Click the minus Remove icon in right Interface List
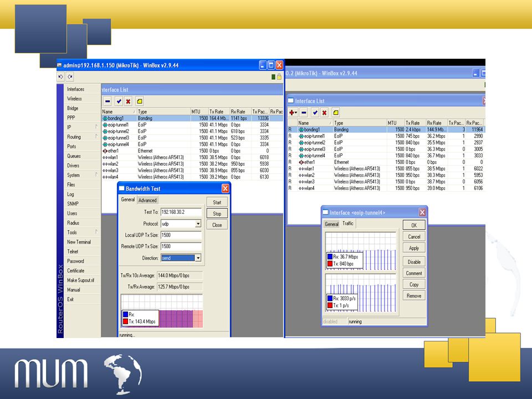The image size is (532, 399). 304,112
